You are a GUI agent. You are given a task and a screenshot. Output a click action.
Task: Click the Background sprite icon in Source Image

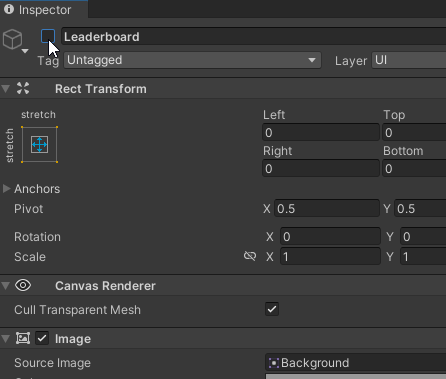[x=274, y=363]
